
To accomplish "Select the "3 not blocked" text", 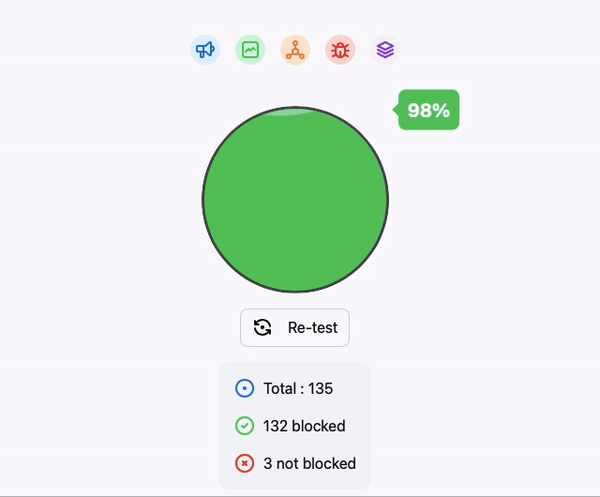I will [x=310, y=463].
